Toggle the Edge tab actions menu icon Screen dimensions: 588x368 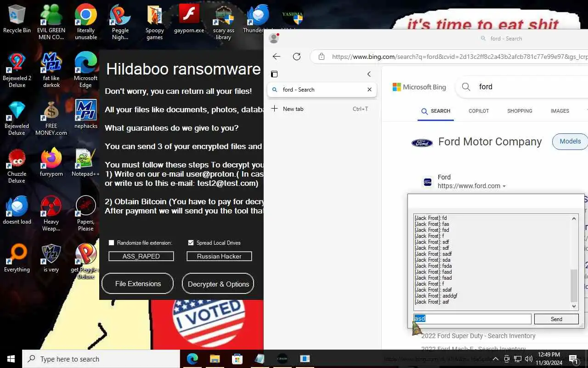tap(274, 74)
